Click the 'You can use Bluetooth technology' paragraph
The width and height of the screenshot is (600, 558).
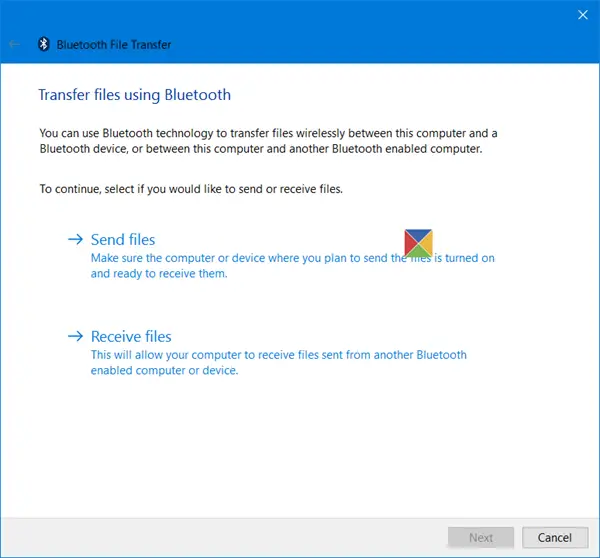[x=268, y=141]
